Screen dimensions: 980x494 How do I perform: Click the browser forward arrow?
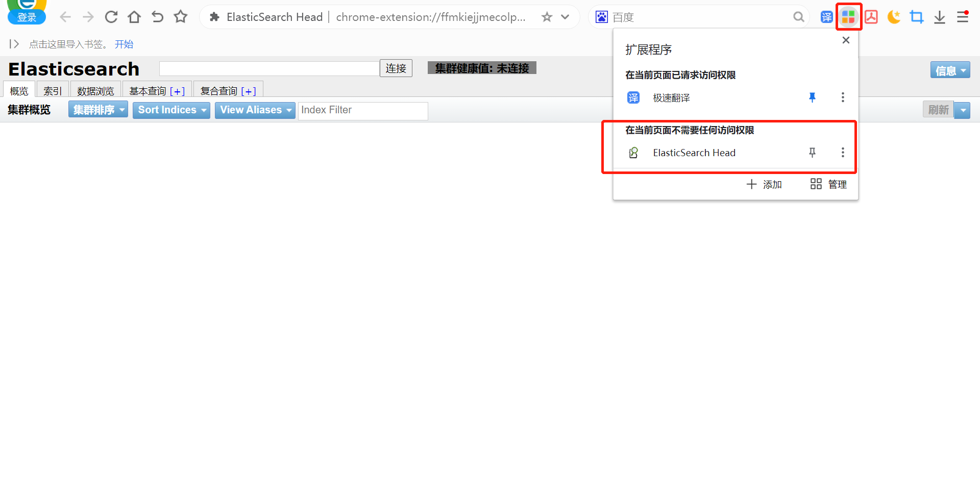coord(88,17)
